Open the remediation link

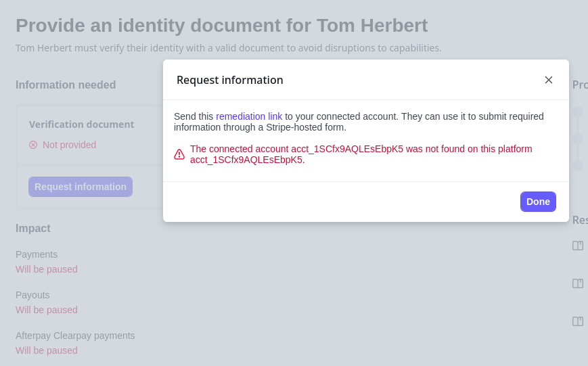pos(249,116)
